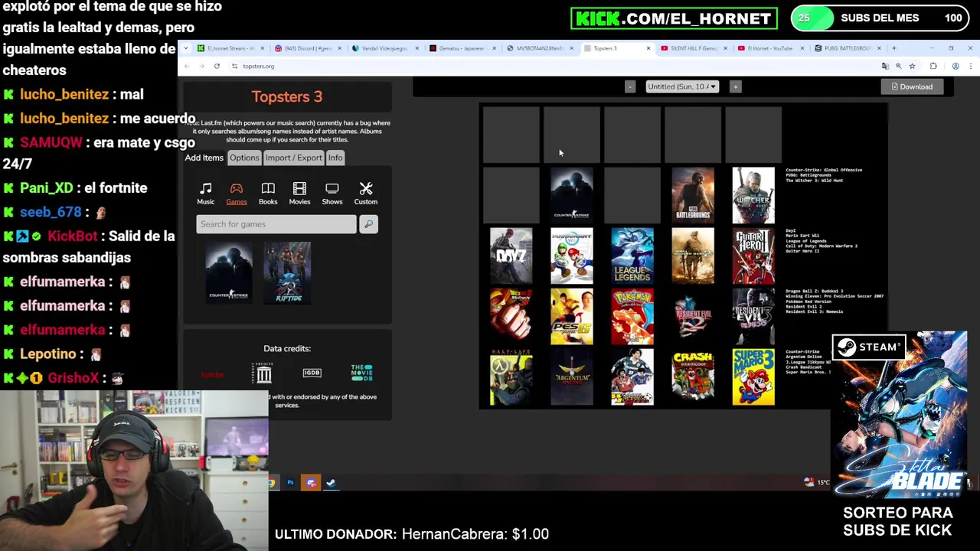Bookmark this page with star icon
This screenshot has width=980, height=551.
click(912, 66)
